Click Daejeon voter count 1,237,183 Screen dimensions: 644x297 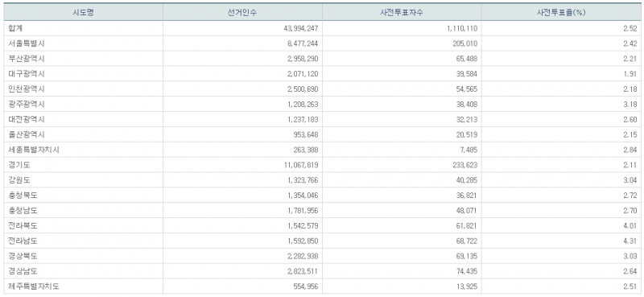[303, 120]
